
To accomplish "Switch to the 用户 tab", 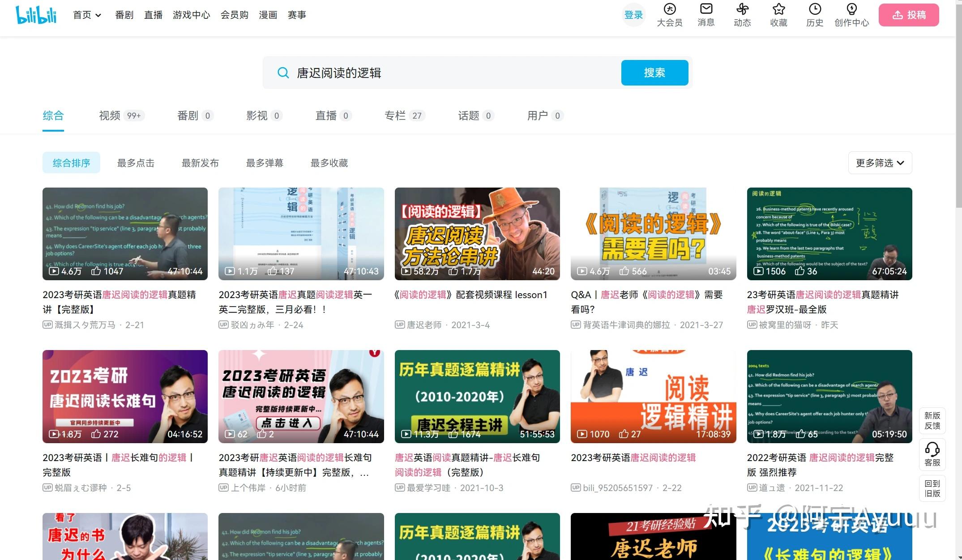I will 545,115.
